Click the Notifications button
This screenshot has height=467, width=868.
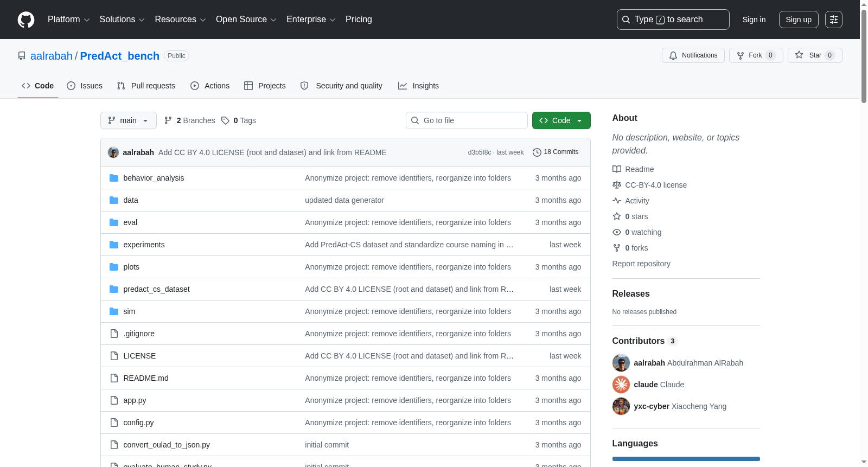[x=693, y=55]
